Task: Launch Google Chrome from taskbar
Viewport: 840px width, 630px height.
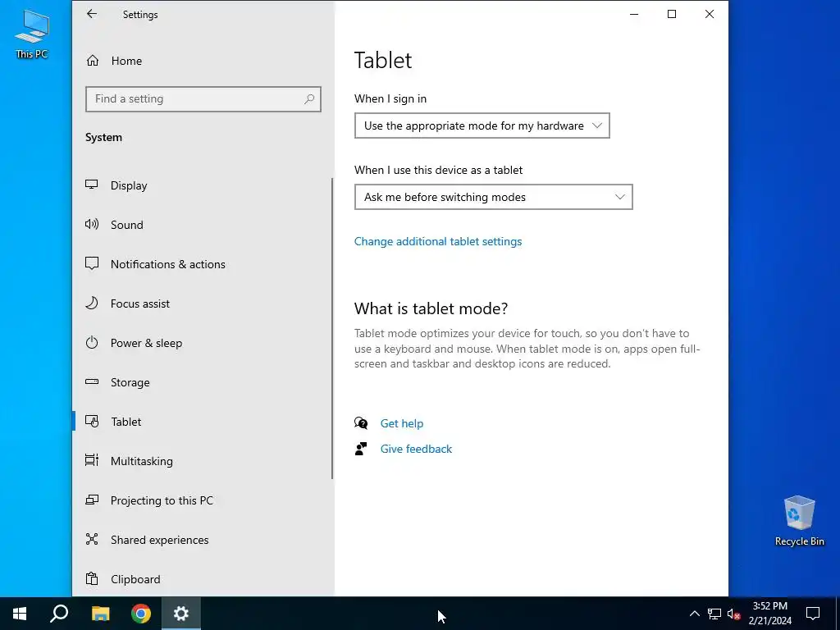Action: click(141, 614)
